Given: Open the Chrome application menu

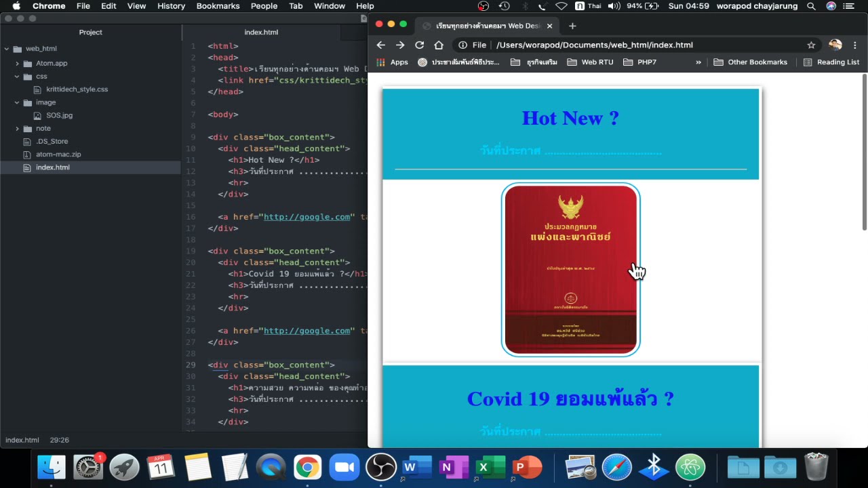Looking at the screenshot, I should pos(49,6).
